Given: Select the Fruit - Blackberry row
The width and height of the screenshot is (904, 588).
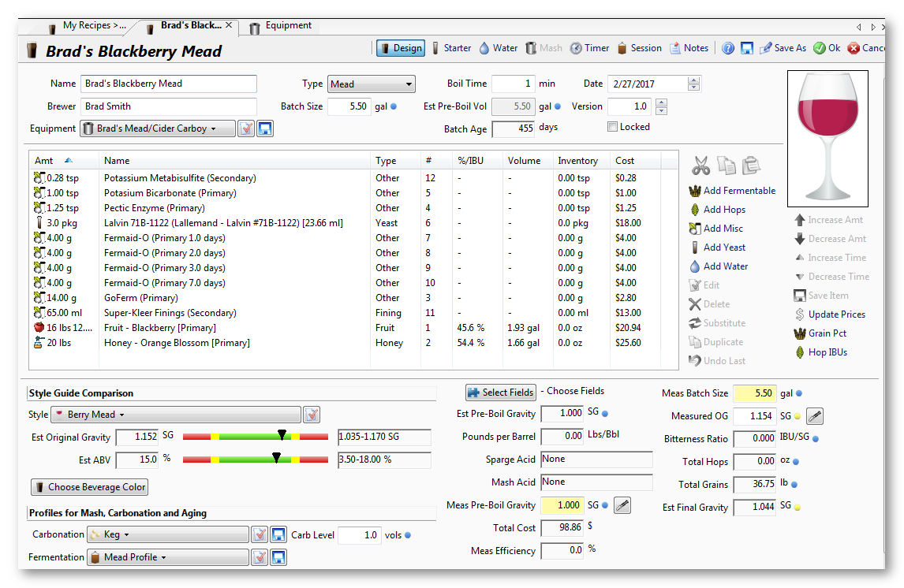Looking at the screenshot, I should tap(353, 328).
